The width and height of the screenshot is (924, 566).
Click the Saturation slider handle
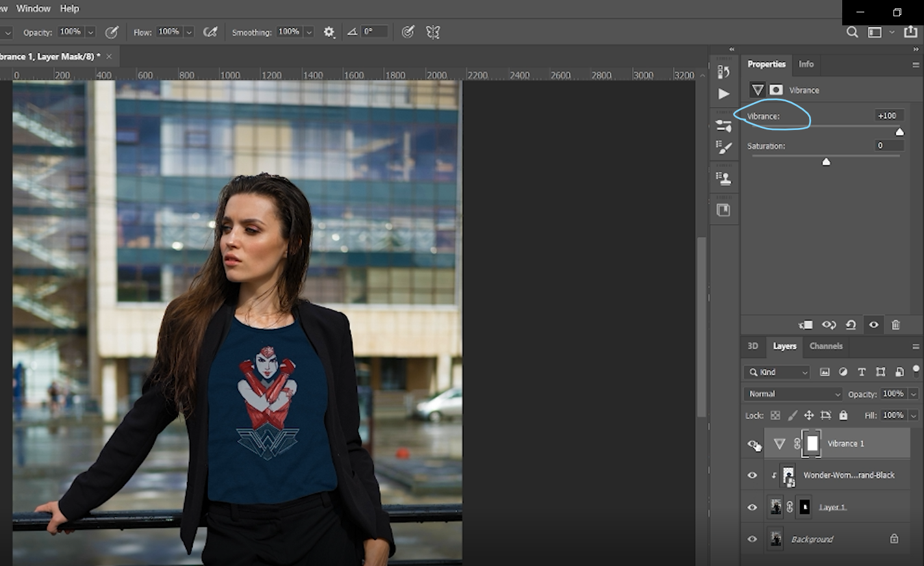(x=826, y=162)
